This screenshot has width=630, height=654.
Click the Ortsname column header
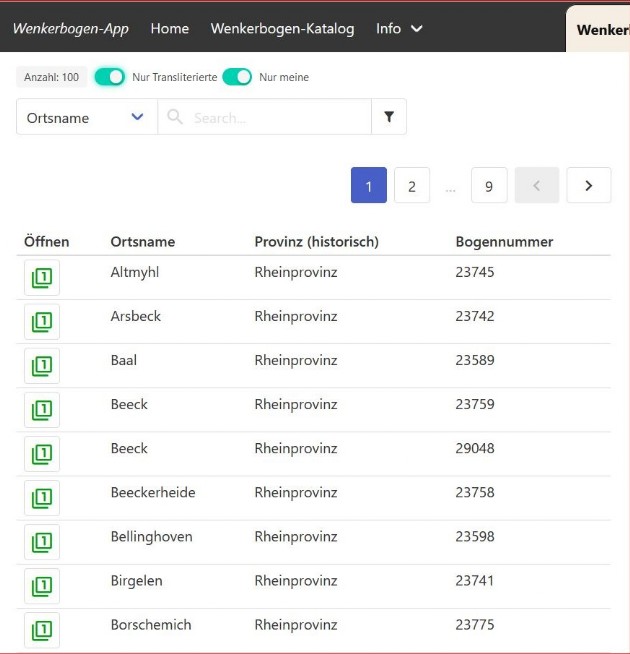(x=143, y=241)
